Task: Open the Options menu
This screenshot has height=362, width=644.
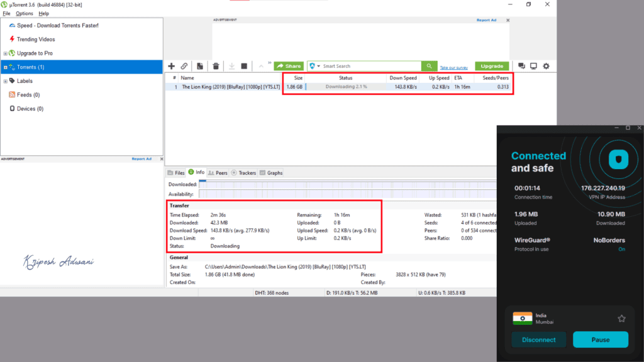Action: coord(24,13)
